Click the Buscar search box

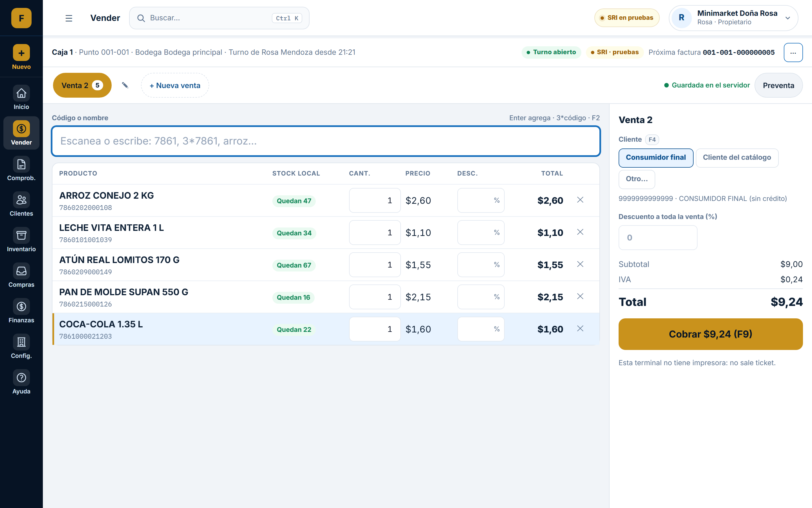point(219,18)
